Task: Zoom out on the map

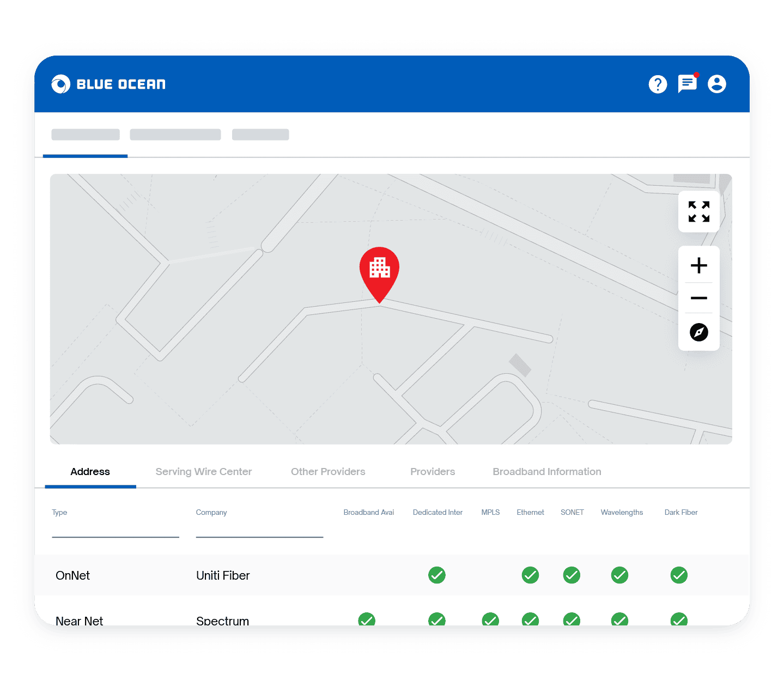Action: click(x=699, y=298)
